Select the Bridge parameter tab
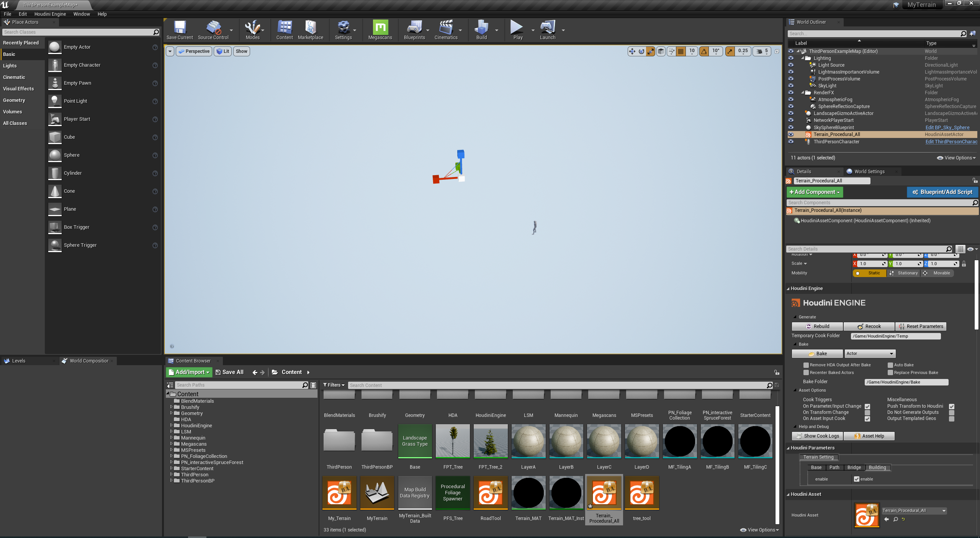Viewport: 980px width, 538px height. 854,467
